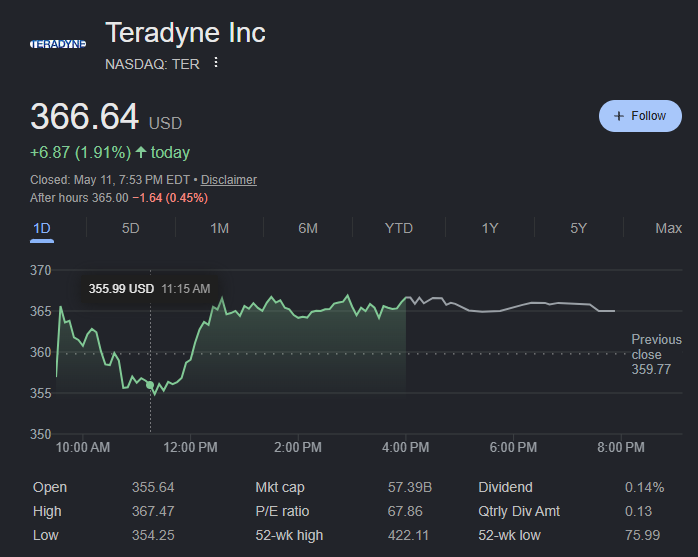Open the Disclaimer link
Image resolution: width=698 pixels, height=557 pixels.
(229, 180)
